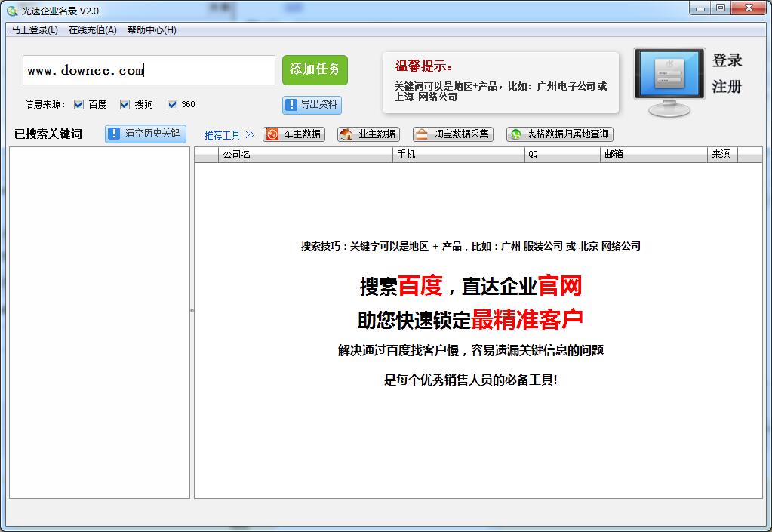The height and width of the screenshot is (532, 772).
Task: Click the 清空历史关键 exclamation icon
Action: click(115, 134)
